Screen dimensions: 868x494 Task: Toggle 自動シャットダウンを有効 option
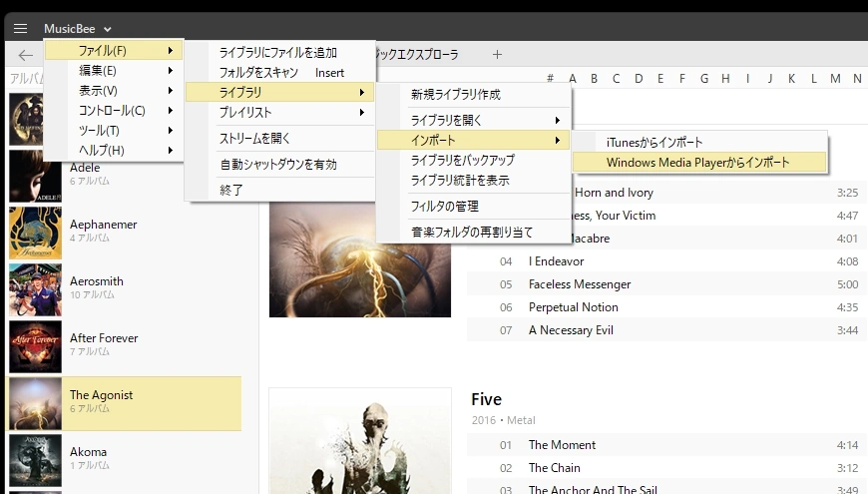pos(277,164)
